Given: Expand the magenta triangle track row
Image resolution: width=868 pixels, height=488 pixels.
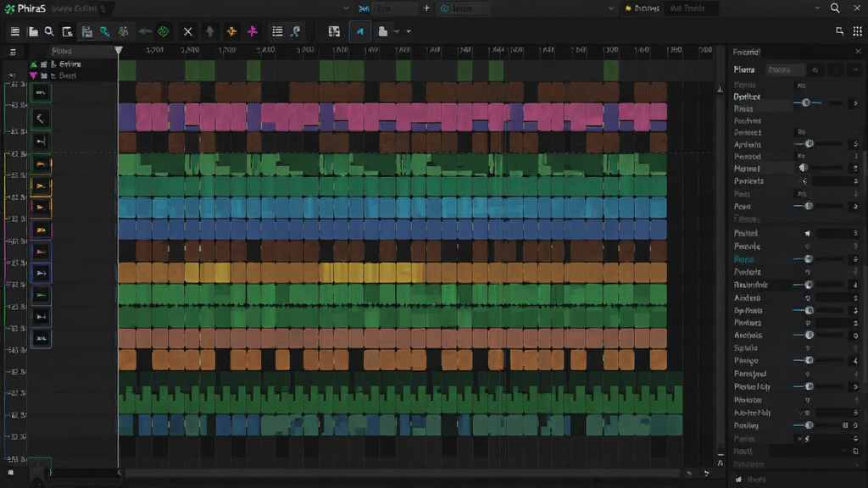Looking at the screenshot, I should pos(33,75).
